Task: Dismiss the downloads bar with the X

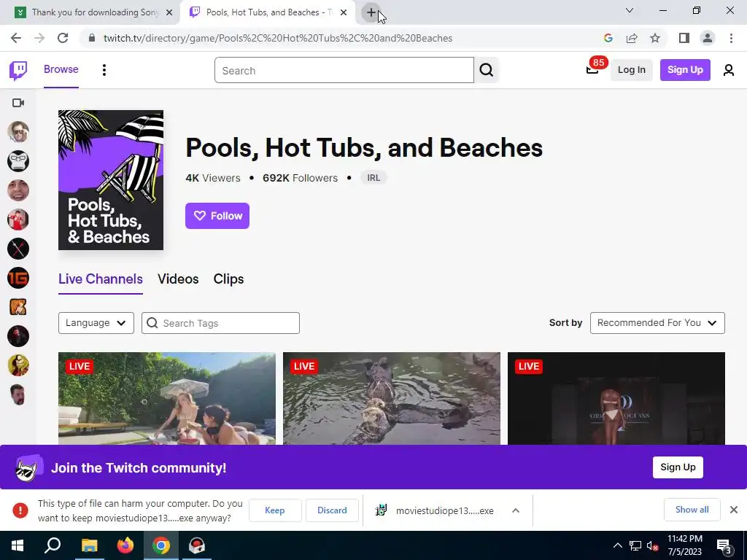Action: click(734, 510)
